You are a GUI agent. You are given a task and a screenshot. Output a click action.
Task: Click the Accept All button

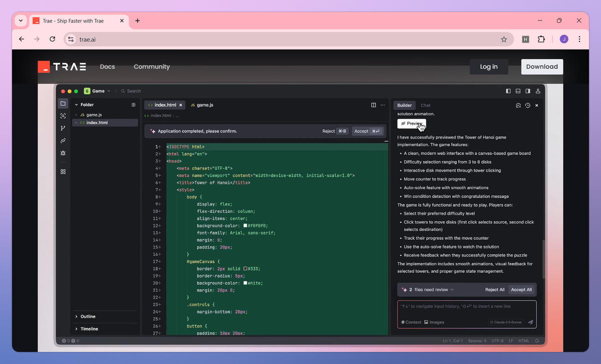tap(521, 289)
